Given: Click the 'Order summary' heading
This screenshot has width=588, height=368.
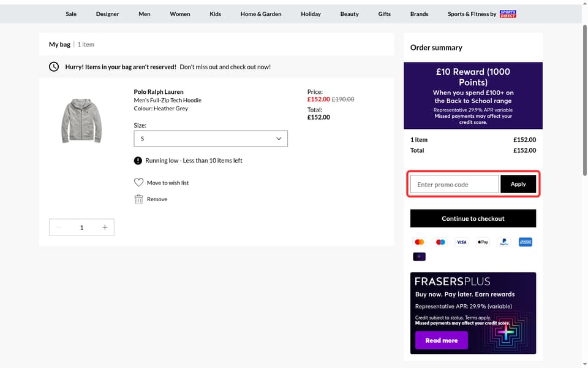Looking at the screenshot, I should (436, 48).
